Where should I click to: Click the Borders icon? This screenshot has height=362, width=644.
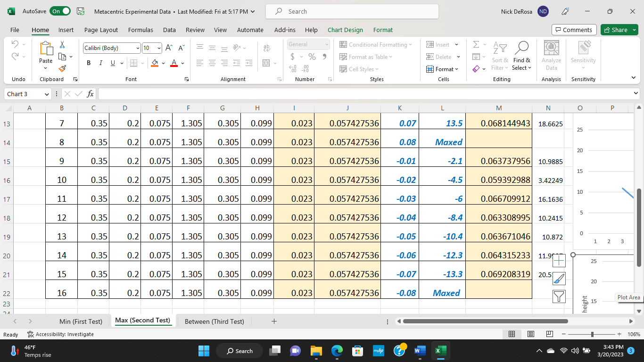point(134,63)
